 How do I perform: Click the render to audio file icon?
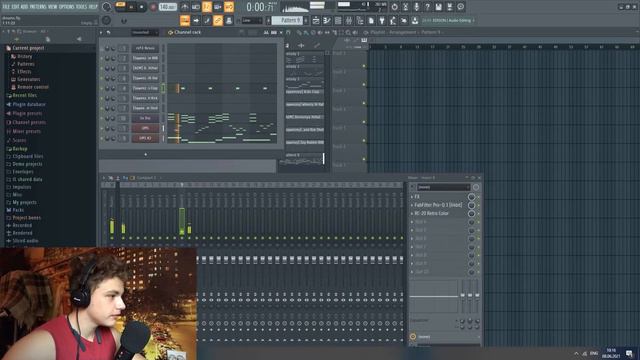pyautogui.click(x=449, y=7)
